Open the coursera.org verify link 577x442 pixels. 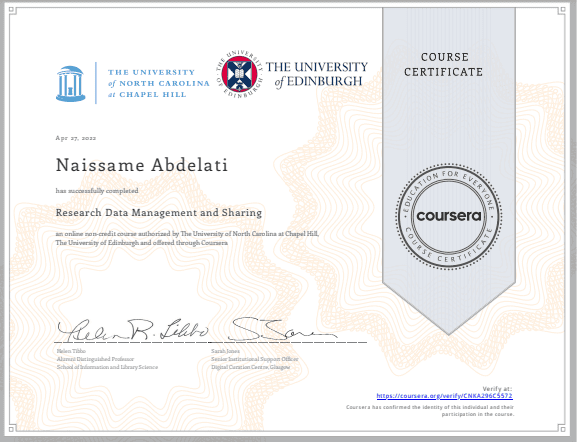(x=444, y=396)
